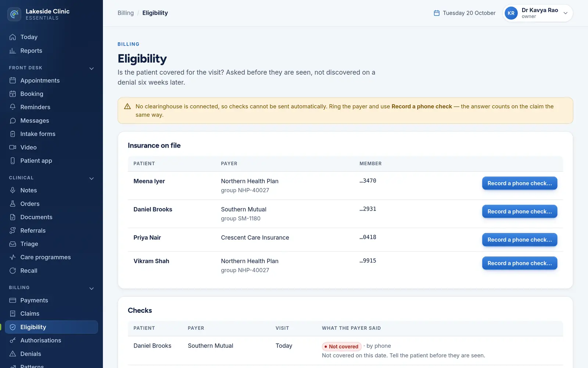This screenshot has height=368, width=588.
Task: Collapse the Front Desk section
Action: (x=92, y=68)
